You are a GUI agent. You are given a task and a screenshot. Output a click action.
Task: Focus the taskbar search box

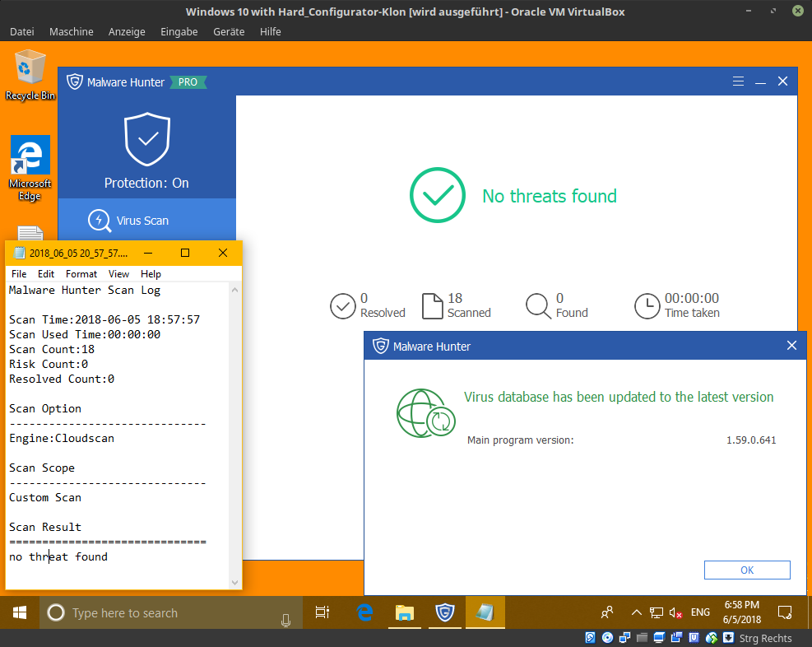pyautogui.click(x=171, y=612)
